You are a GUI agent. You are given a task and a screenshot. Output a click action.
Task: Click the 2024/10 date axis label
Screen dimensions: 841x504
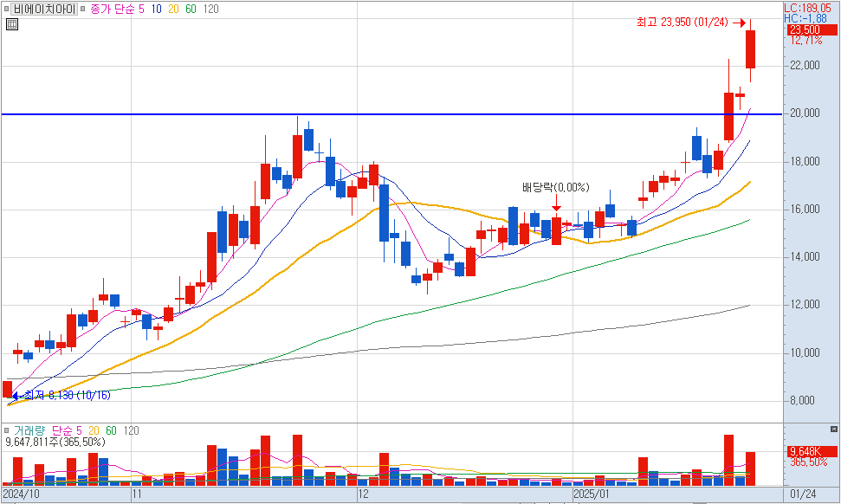point(21,494)
